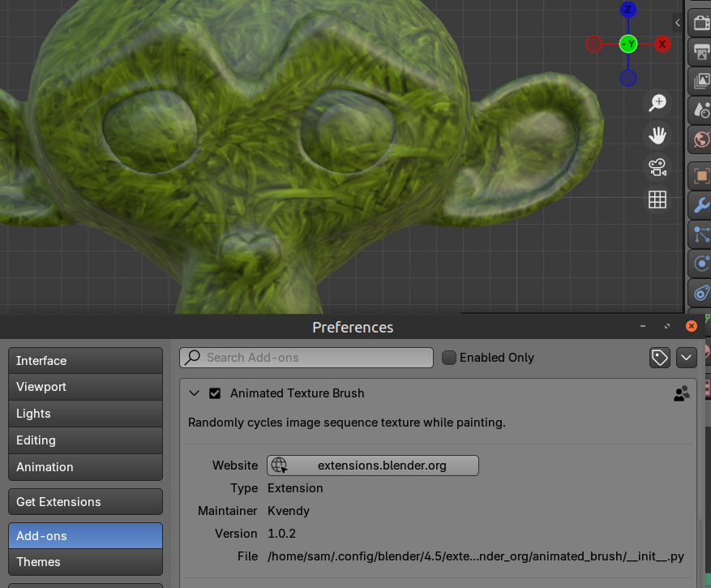Image resolution: width=711 pixels, height=588 pixels.
Task: Open the Modifiers wrench properties tab
Action: pos(700,204)
